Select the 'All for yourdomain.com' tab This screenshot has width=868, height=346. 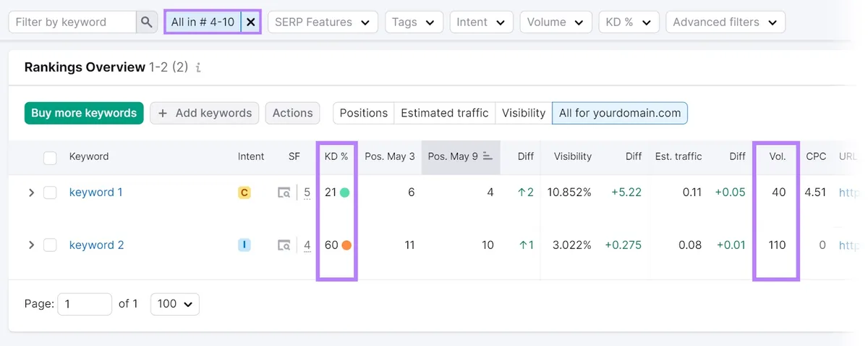pos(620,113)
